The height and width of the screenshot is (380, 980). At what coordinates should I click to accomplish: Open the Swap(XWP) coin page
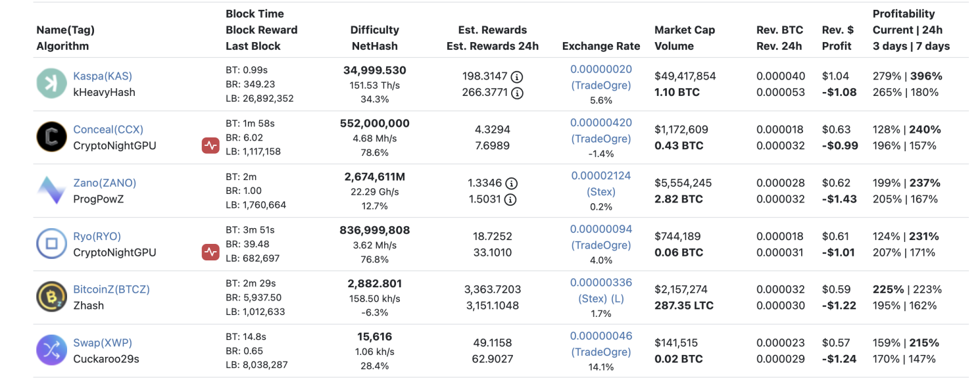(103, 343)
